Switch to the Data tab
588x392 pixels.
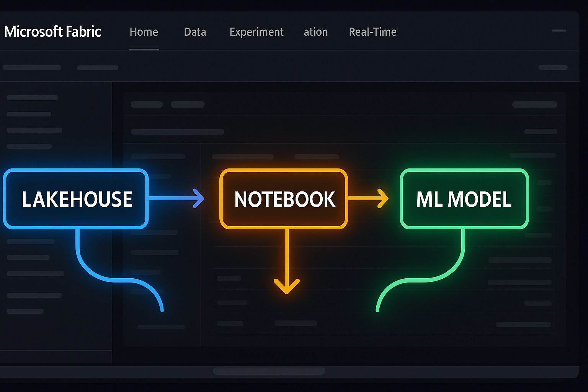coord(195,32)
